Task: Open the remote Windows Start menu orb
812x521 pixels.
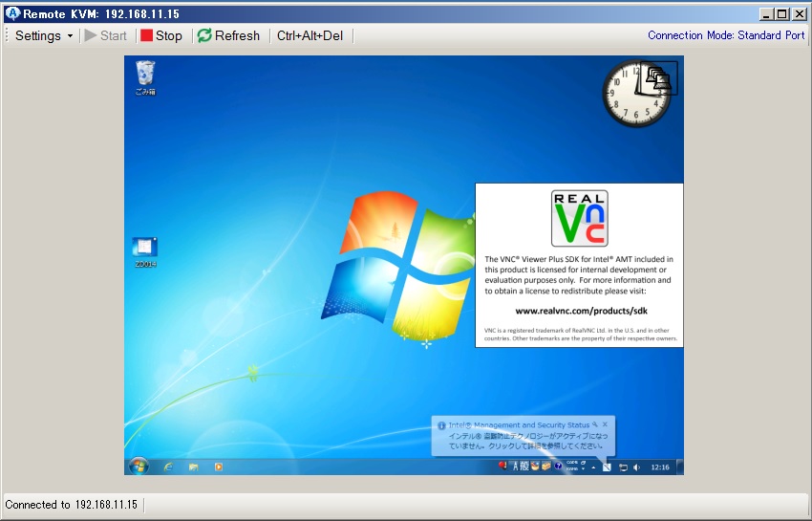Action: pos(139,467)
